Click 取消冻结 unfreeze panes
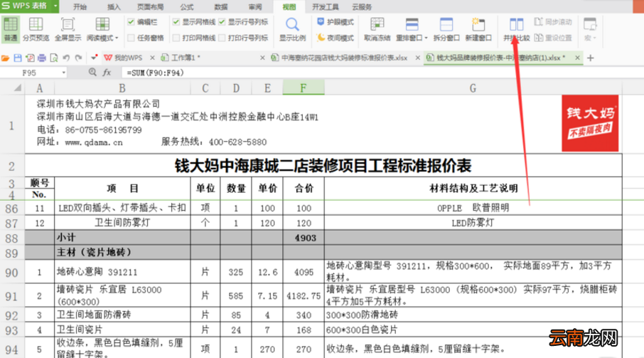Viewport: 644px width, 358px height. pyautogui.click(x=377, y=30)
